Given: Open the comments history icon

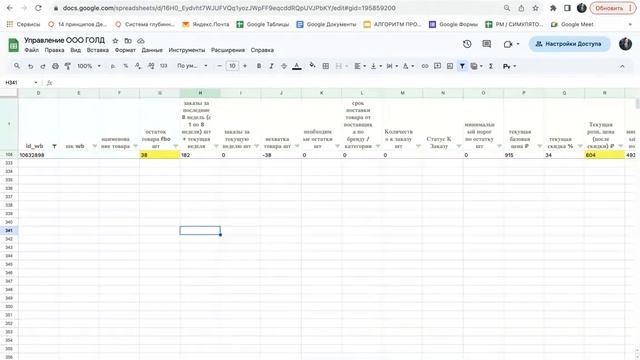Looking at the screenshot, I should click(x=486, y=44).
